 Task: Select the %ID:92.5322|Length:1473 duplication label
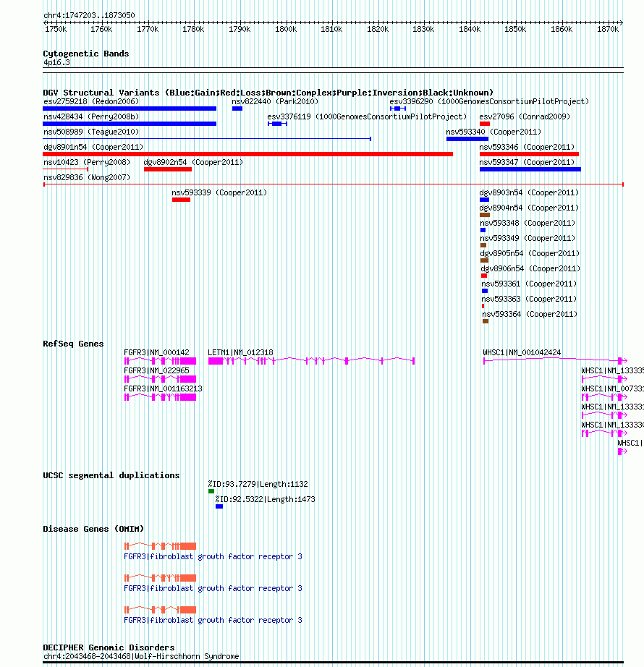point(265,499)
